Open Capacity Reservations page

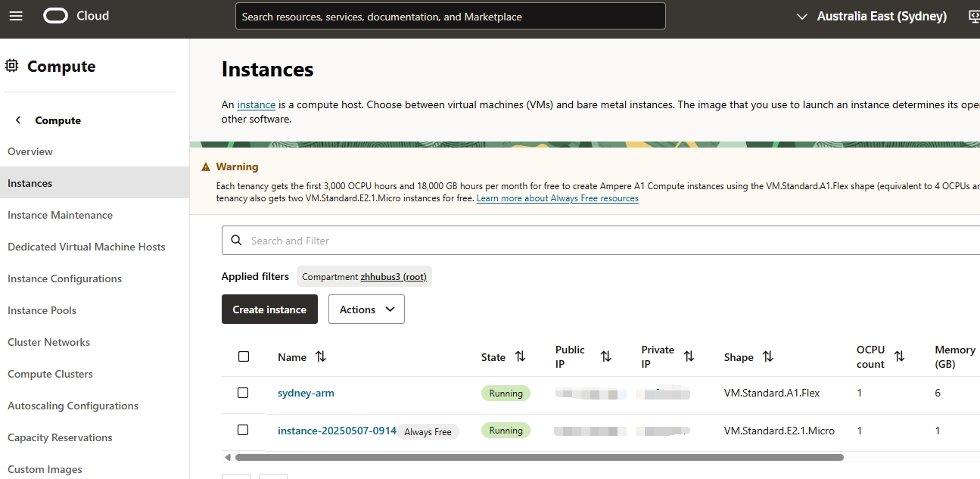60,437
